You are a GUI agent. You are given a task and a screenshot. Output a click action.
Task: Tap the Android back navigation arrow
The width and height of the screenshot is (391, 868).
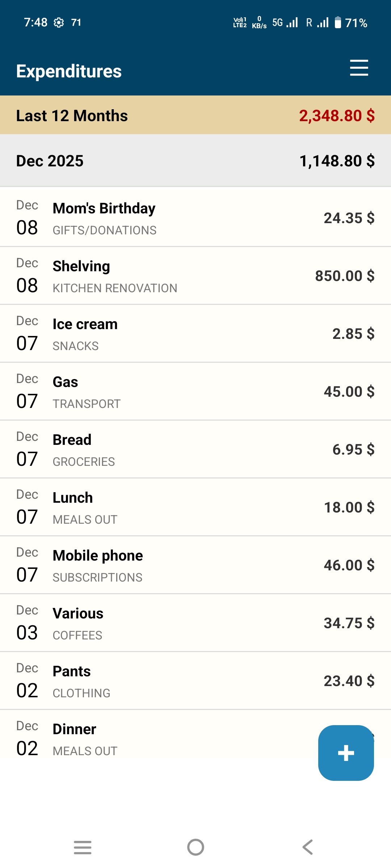point(308,847)
